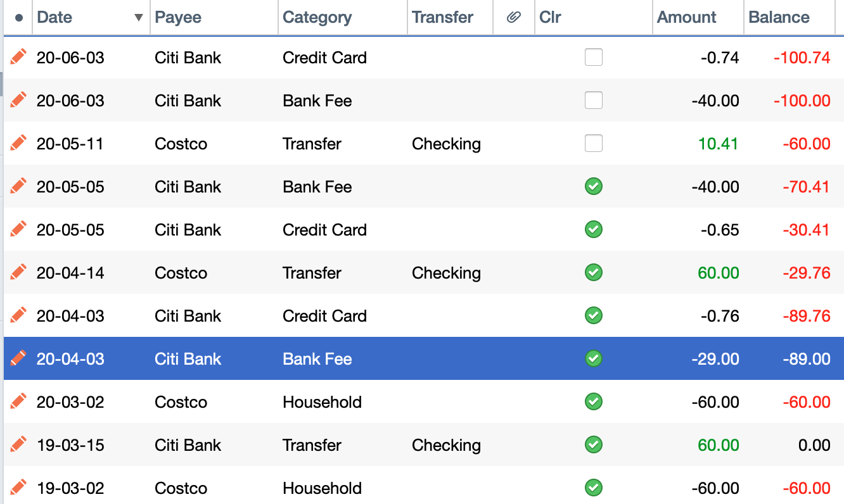Click the Balance column header
This screenshot has height=504, width=844.
779,18
